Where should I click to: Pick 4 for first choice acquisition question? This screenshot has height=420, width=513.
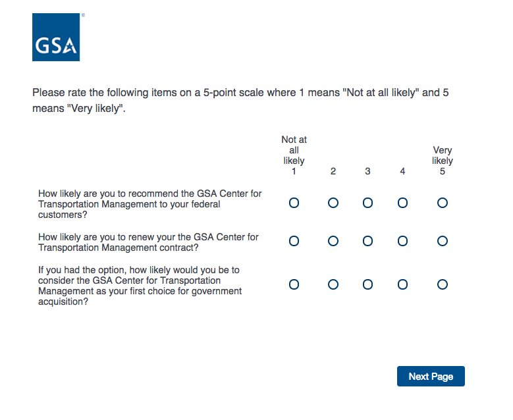[402, 284]
